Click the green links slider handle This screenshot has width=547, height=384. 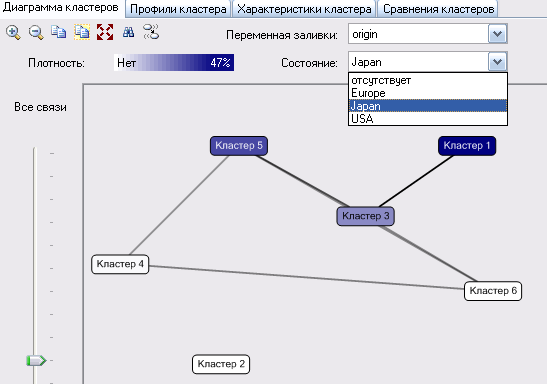[36, 360]
